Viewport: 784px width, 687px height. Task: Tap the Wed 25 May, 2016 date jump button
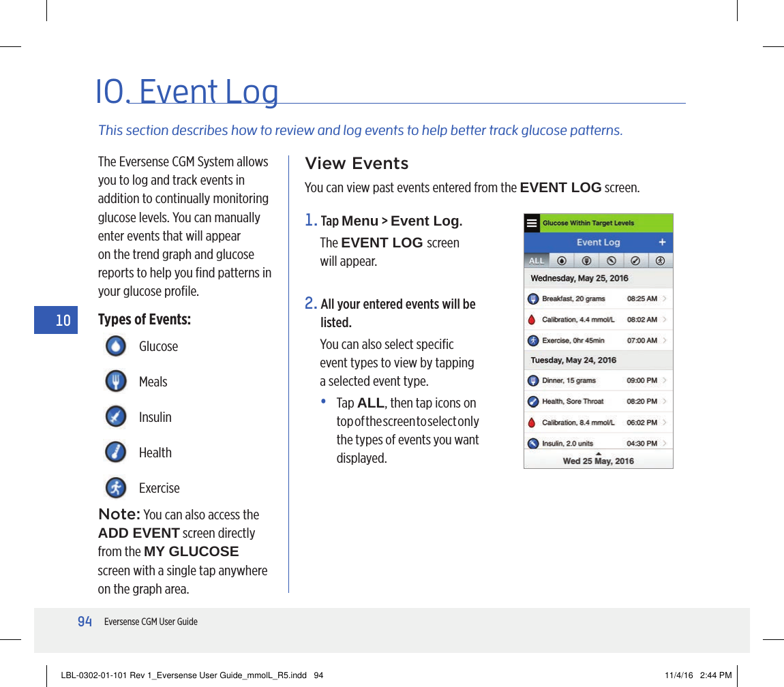click(x=599, y=460)
